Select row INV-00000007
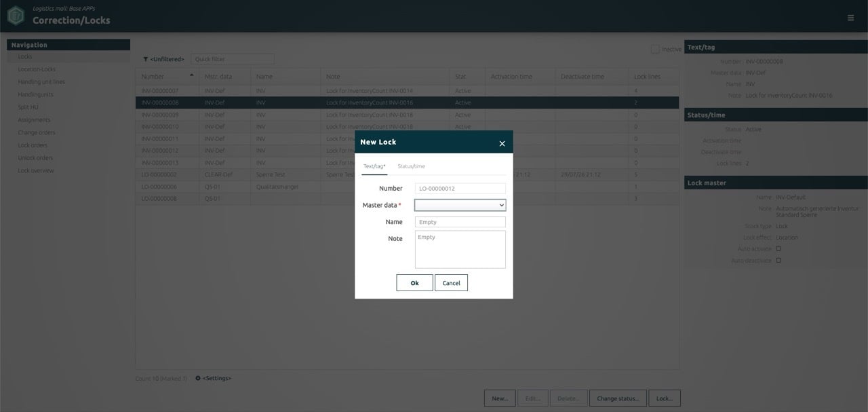This screenshot has width=868, height=412. click(x=407, y=91)
